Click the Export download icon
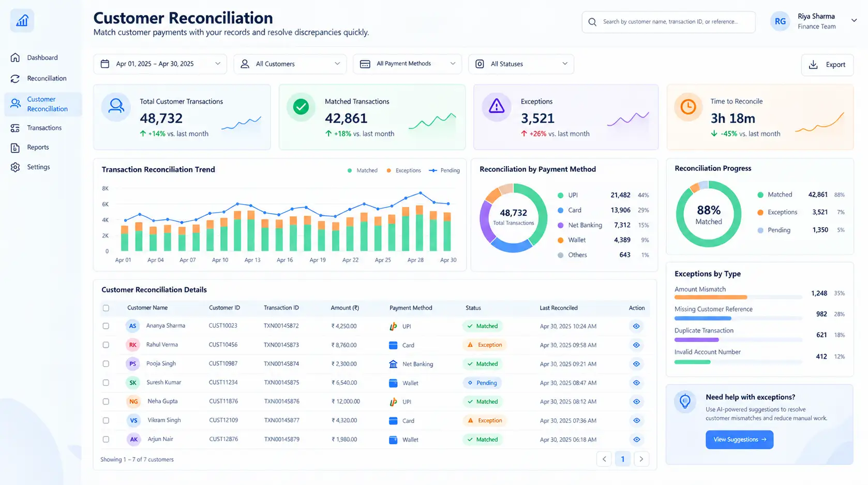Screen dimensions: 868x485 point(813,65)
